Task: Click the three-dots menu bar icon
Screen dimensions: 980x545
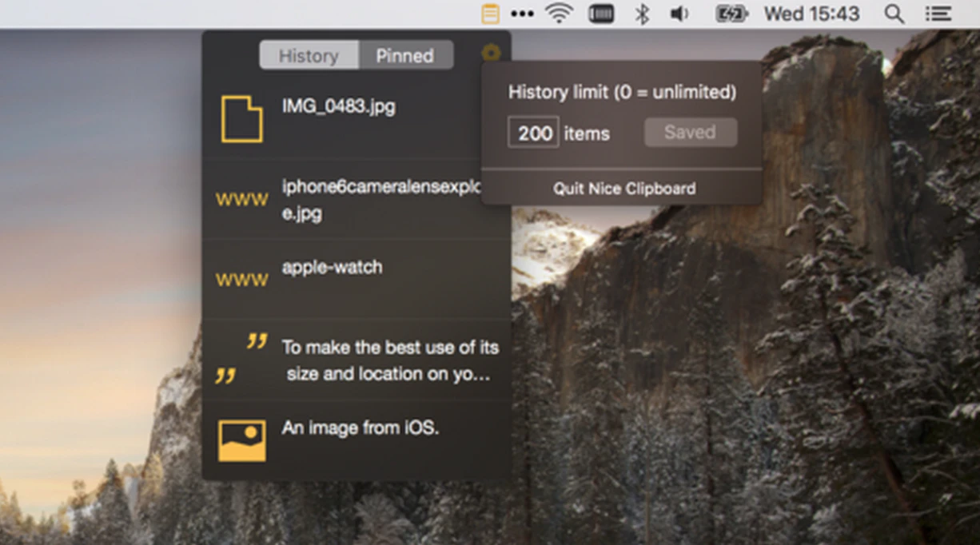Action: click(x=522, y=14)
